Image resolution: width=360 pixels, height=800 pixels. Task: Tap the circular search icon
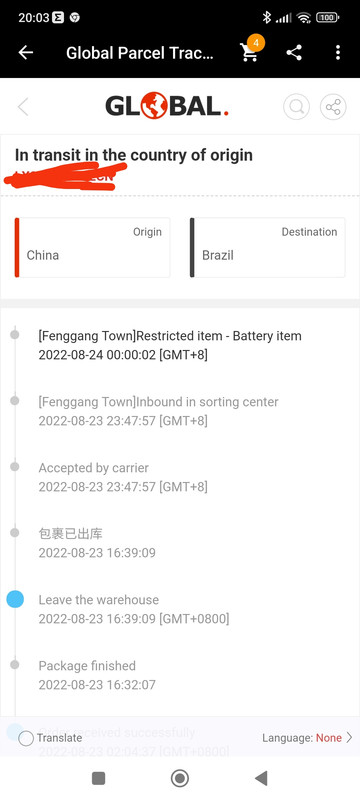point(296,107)
